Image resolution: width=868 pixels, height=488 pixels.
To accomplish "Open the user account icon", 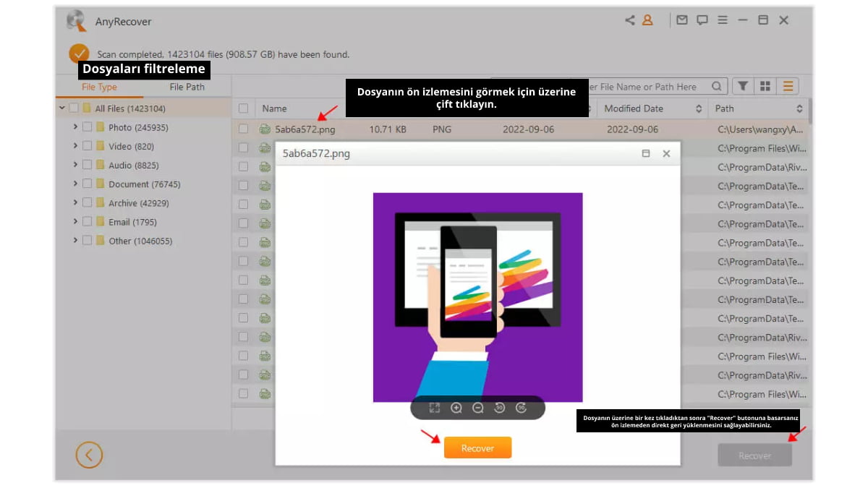I will [647, 20].
